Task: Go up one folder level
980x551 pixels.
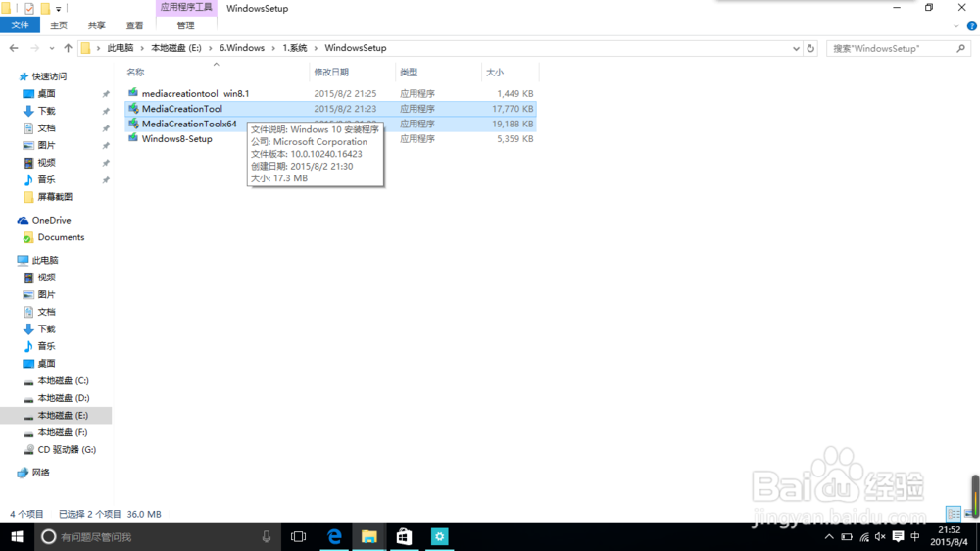Action: (x=68, y=48)
